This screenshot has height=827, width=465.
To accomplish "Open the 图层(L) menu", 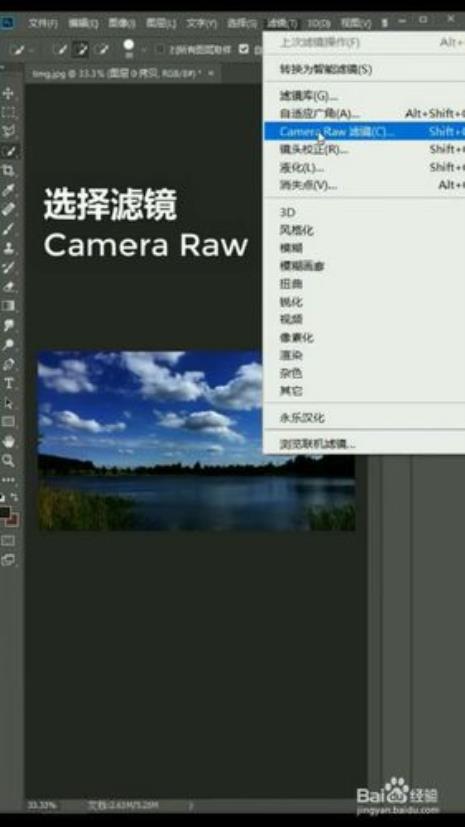I will 161,23.
